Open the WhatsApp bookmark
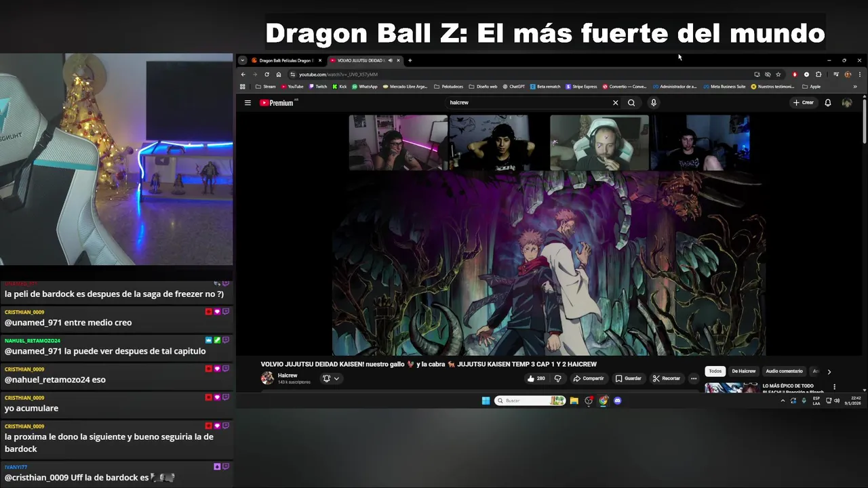The width and height of the screenshot is (868, 488). (x=365, y=87)
